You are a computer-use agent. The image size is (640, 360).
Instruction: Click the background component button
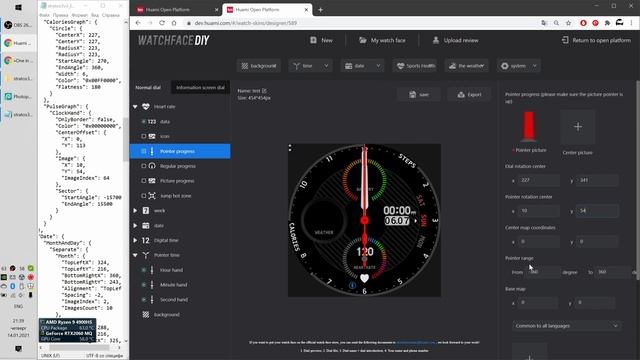tap(259, 66)
